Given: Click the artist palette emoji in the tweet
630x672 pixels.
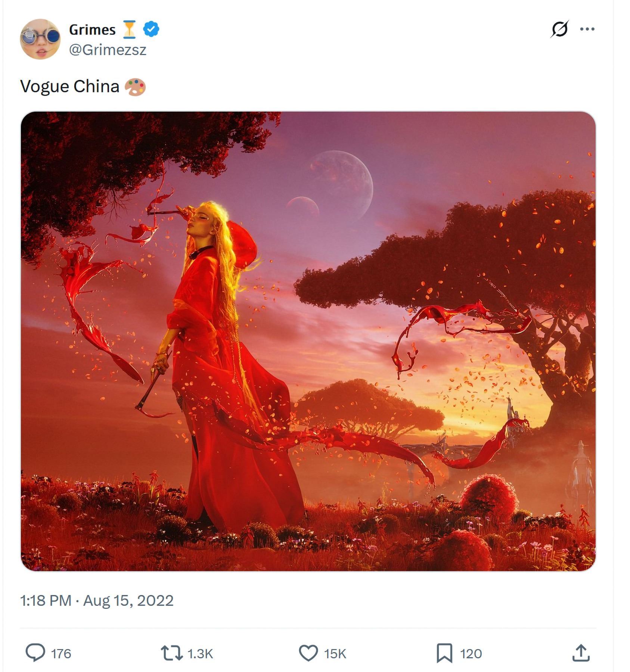Looking at the screenshot, I should (135, 87).
